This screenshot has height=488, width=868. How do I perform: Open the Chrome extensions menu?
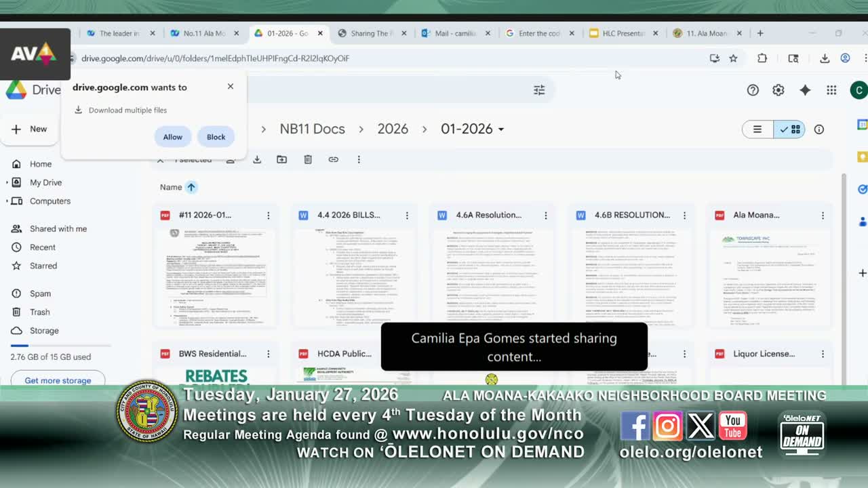tap(762, 58)
